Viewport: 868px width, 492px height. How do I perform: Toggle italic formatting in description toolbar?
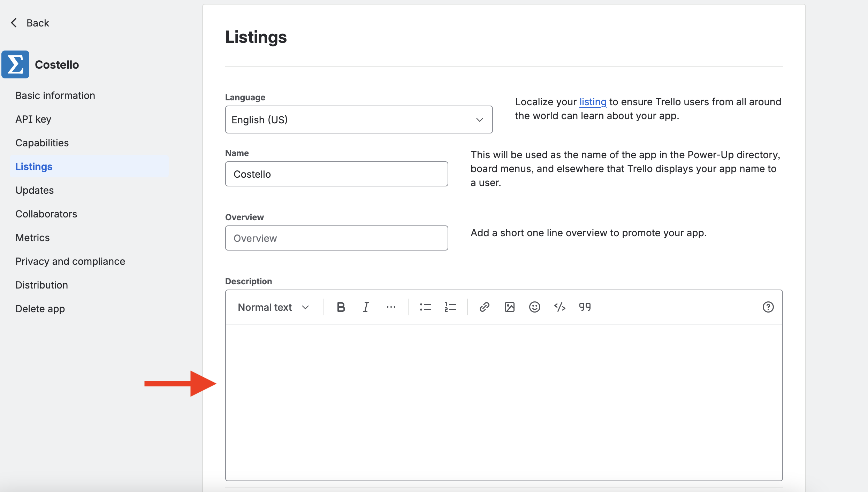coord(366,307)
